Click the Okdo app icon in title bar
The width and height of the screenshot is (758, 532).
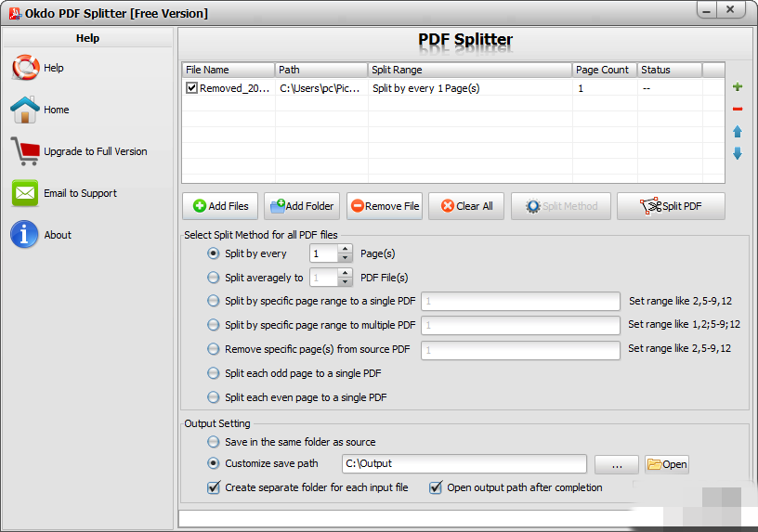(x=15, y=14)
